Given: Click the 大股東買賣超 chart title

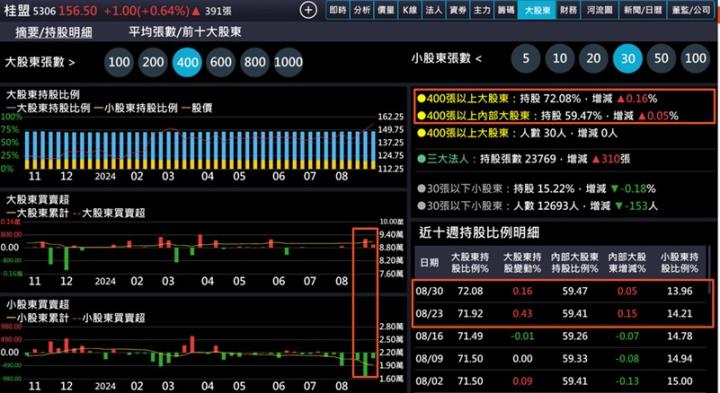Looking at the screenshot, I should click(37, 199).
